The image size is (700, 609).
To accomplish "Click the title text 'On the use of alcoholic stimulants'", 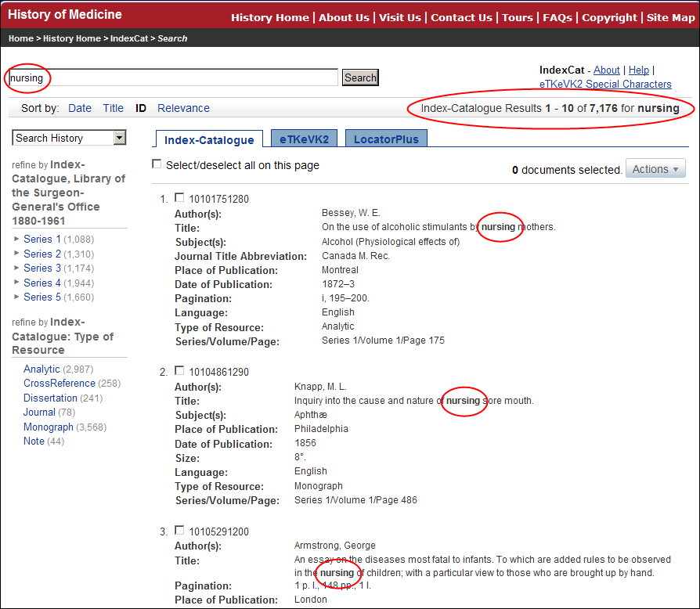I will (394, 227).
